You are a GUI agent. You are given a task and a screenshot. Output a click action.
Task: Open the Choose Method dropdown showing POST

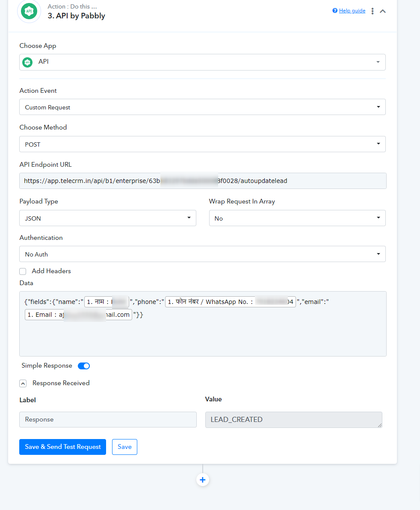[202, 144]
